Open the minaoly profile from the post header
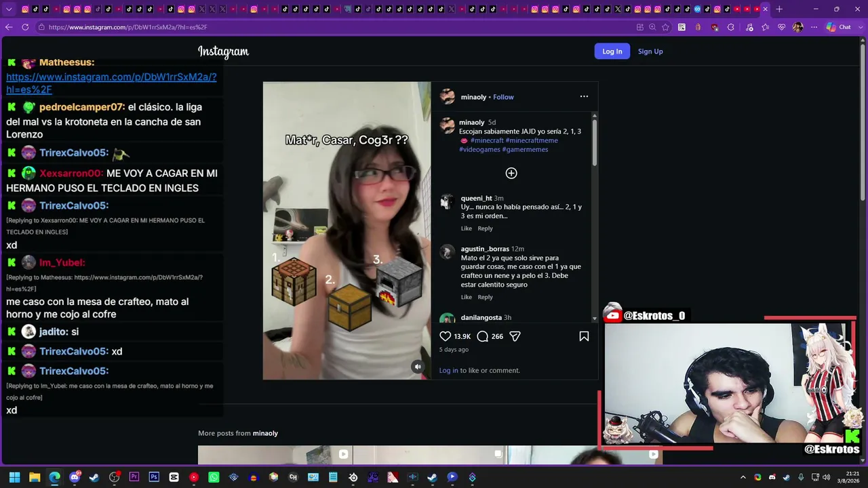The height and width of the screenshot is (488, 868). tap(473, 97)
